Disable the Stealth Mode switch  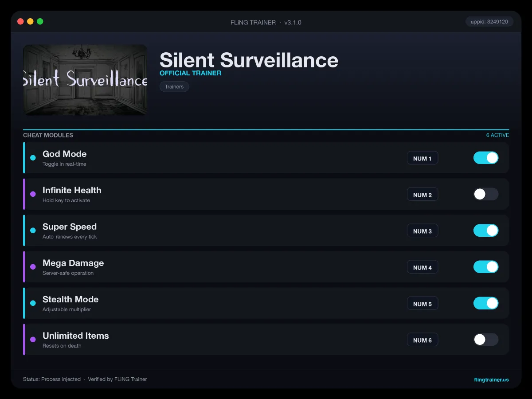(486, 303)
